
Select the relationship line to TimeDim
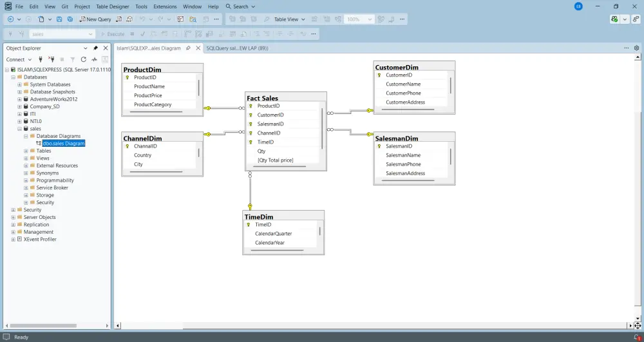250,191
